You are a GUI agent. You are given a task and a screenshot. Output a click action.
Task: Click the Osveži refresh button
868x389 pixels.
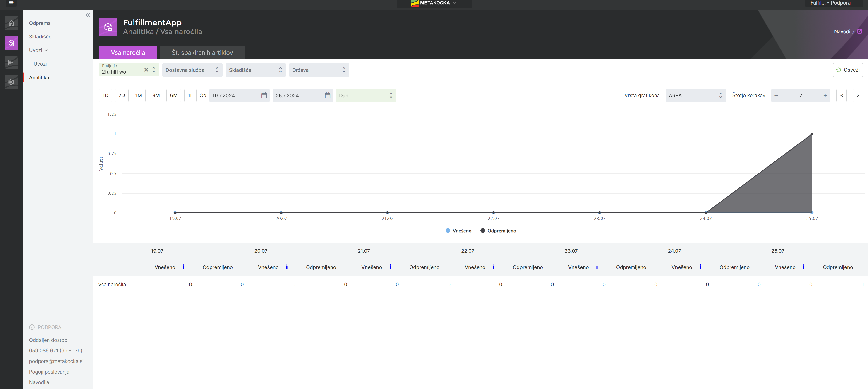[x=847, y=70]
